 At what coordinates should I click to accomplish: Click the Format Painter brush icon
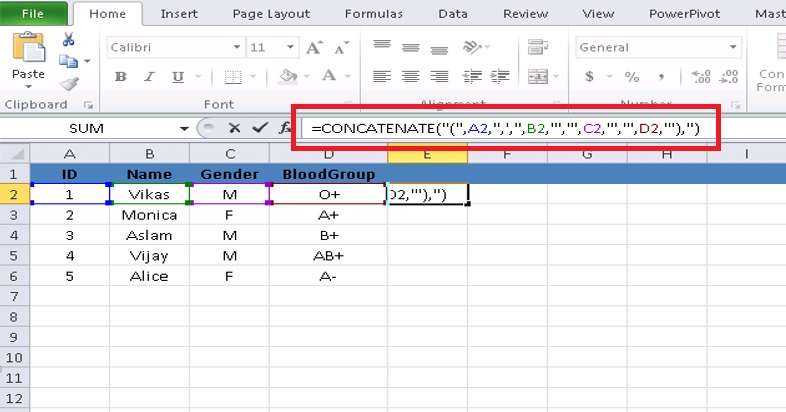(x=69, y=83)
